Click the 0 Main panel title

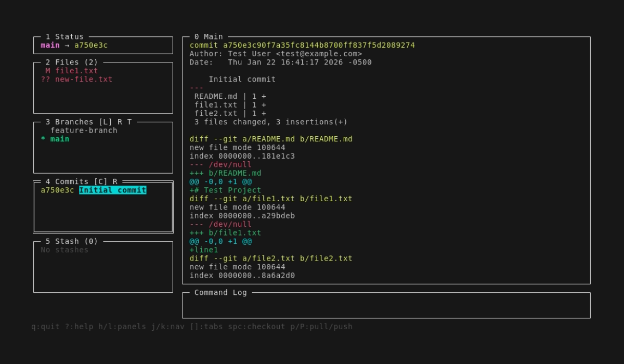point(208,37)
